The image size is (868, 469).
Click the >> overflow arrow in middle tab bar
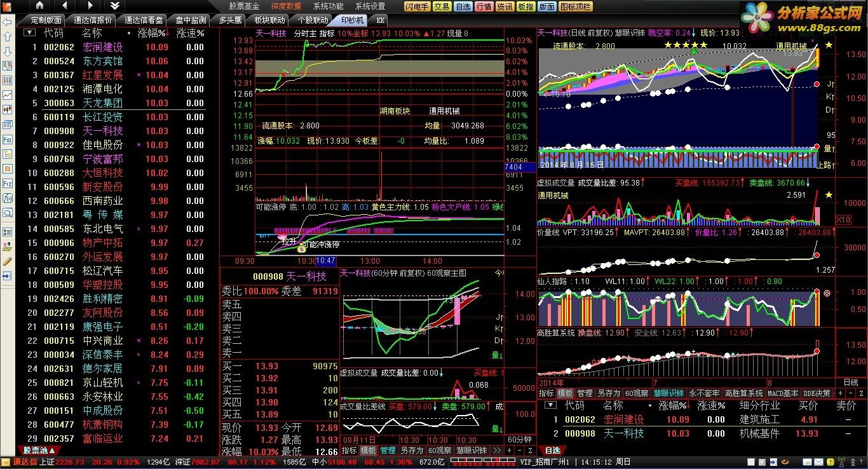tap(497, 450)
